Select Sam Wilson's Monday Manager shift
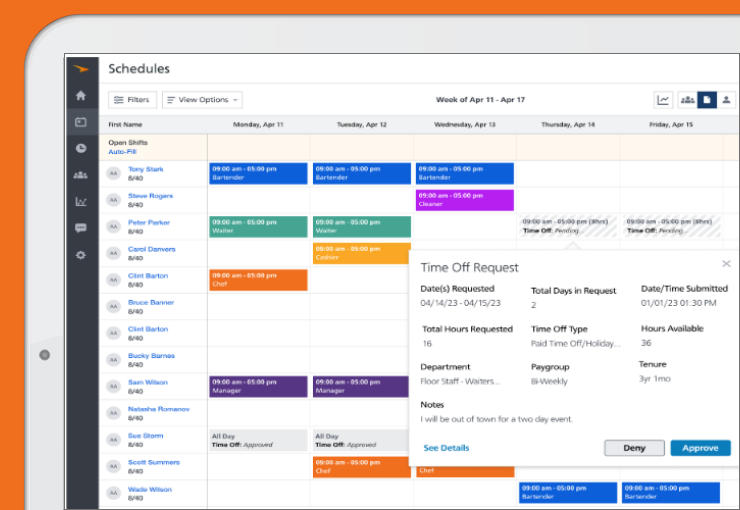740x510 pixels. click(x=258, y=387)
